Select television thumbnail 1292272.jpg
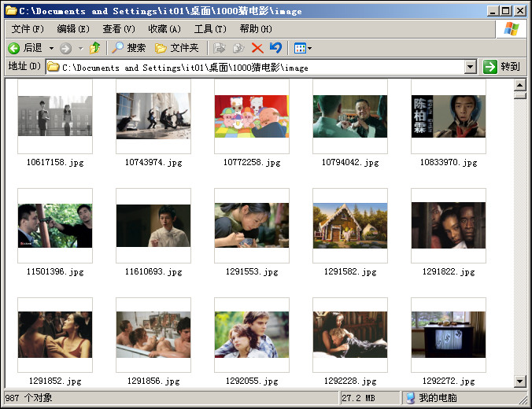The height and width of the screenshot is (409, 532). pos(449,335)
